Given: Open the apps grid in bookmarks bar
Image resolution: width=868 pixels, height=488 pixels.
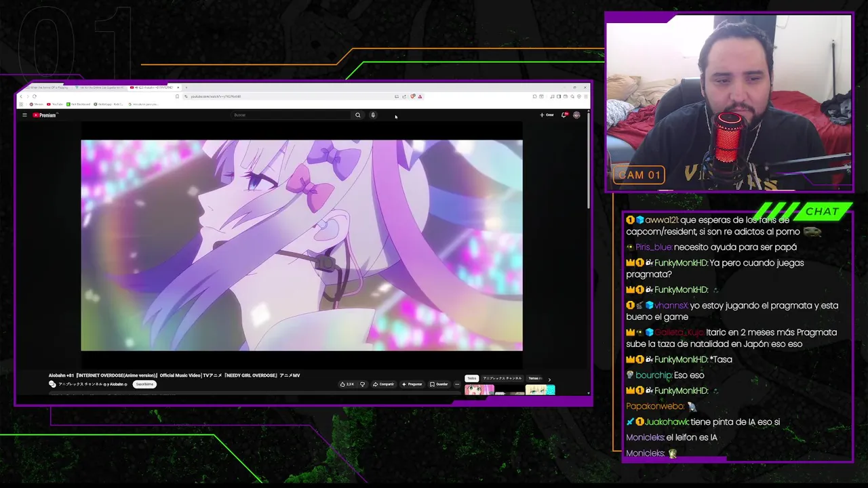Looking at the screenshot, I should 21,104.
